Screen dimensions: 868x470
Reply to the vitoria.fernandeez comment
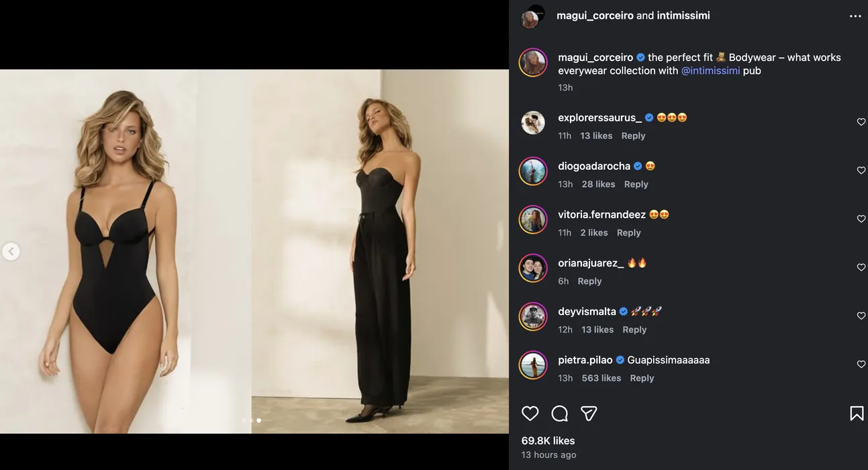click(x=628, y=232)
